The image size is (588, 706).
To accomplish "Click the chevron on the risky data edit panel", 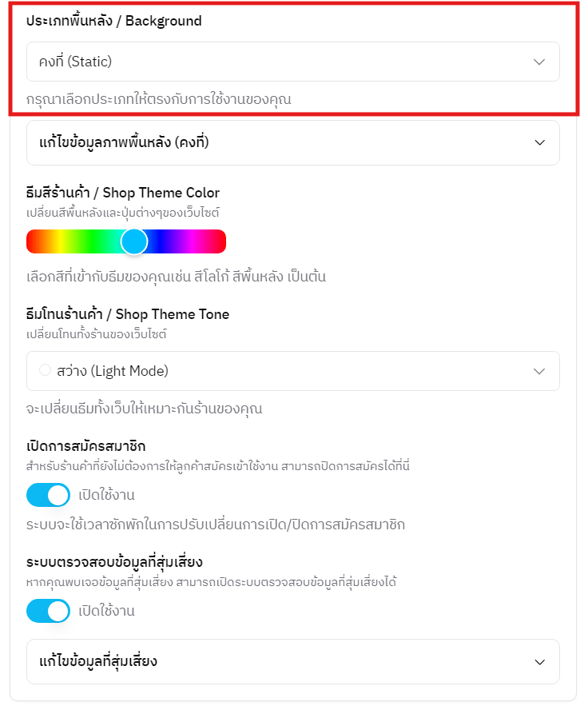I will 539,661.
